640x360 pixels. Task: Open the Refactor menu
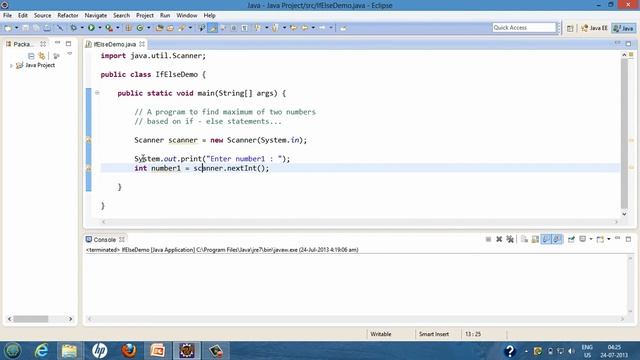68,15
